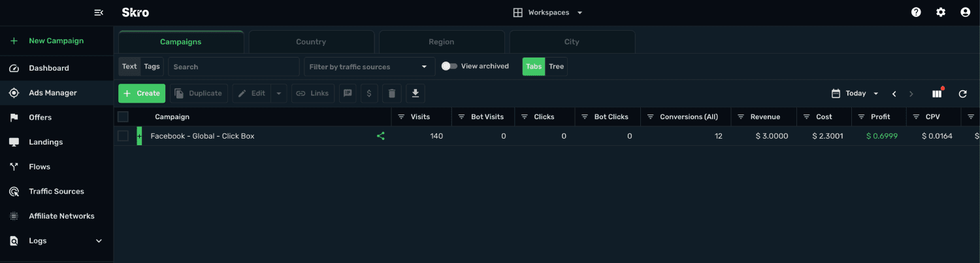Open the help question mark icon
The height and width of the screenshot is (263, 980).
coord(916,12)
